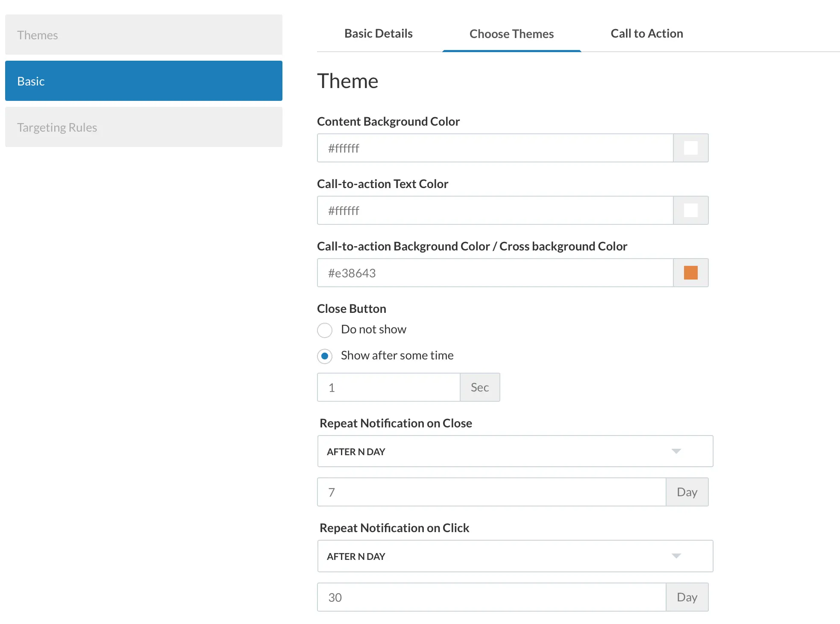Click Call-to-action Text Color swatch
Image resolution: width=840 pixels, height=624 pixels.
pos(690,210)
